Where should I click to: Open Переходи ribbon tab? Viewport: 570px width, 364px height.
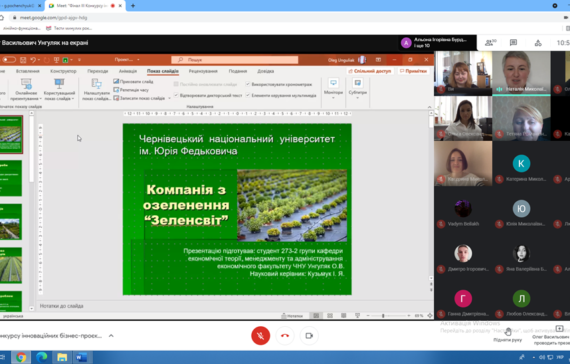[98, 71]
